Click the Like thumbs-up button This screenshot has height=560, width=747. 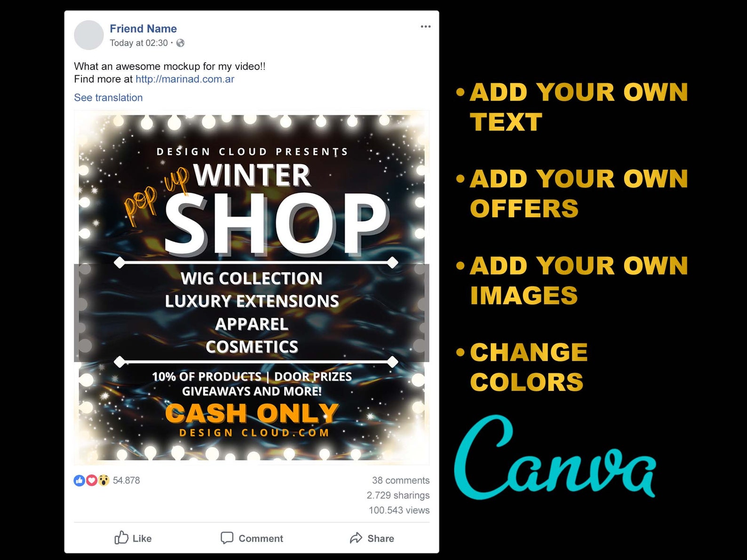pos(133,538)
